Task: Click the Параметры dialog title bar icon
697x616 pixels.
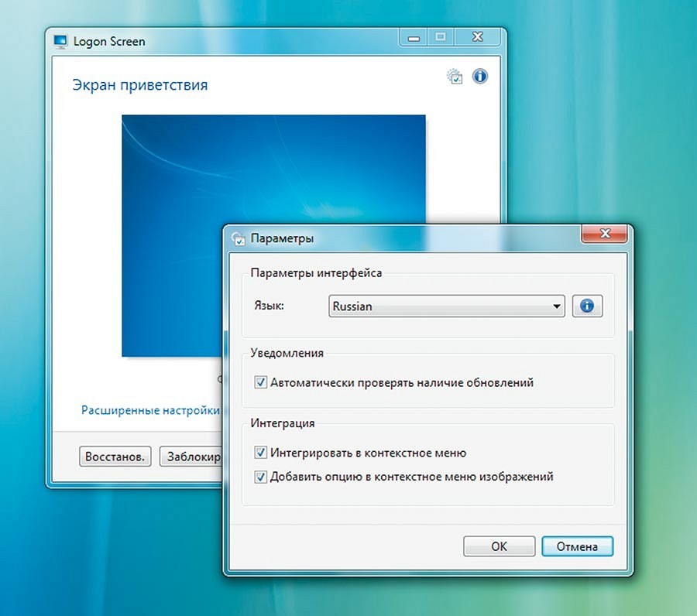Action: [x=239, y=238]
